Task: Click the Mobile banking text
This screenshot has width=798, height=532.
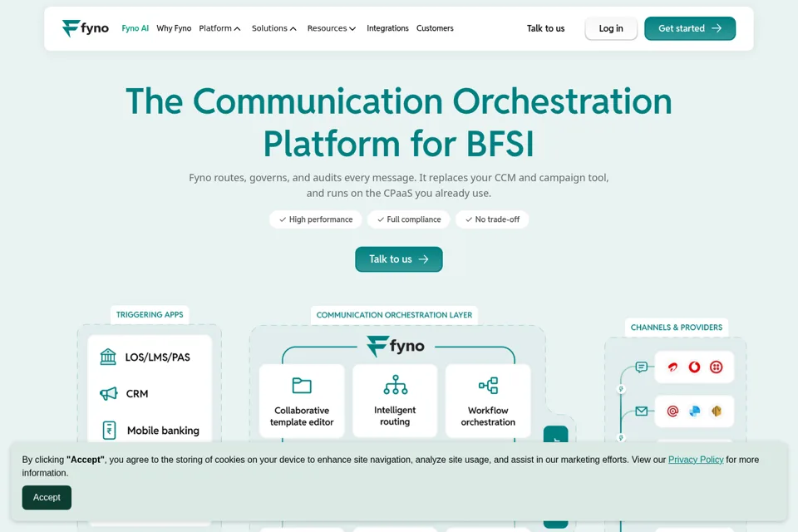Action: (164, 431)
